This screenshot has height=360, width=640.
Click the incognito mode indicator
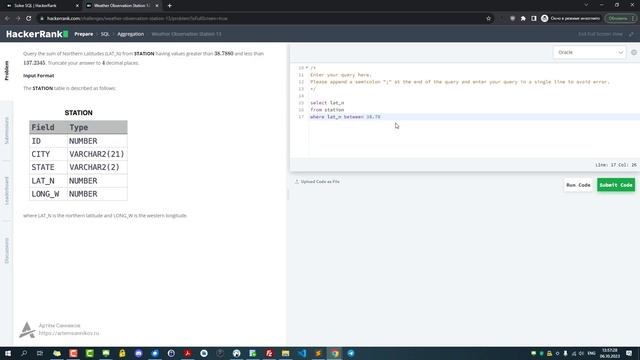coord(570,18)
